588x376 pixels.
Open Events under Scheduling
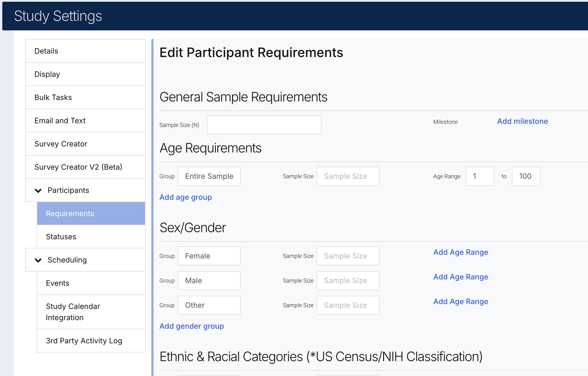[x=91, y=283]
